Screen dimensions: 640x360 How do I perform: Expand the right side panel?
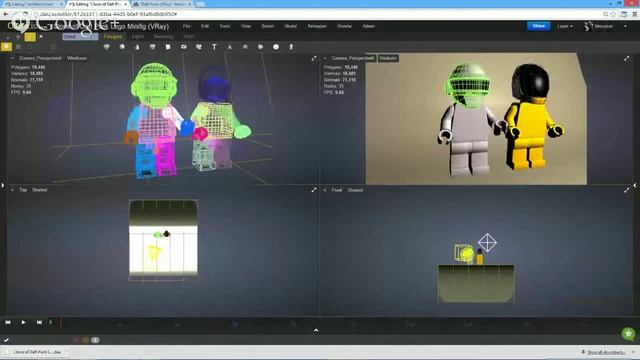tap(635, 185)
